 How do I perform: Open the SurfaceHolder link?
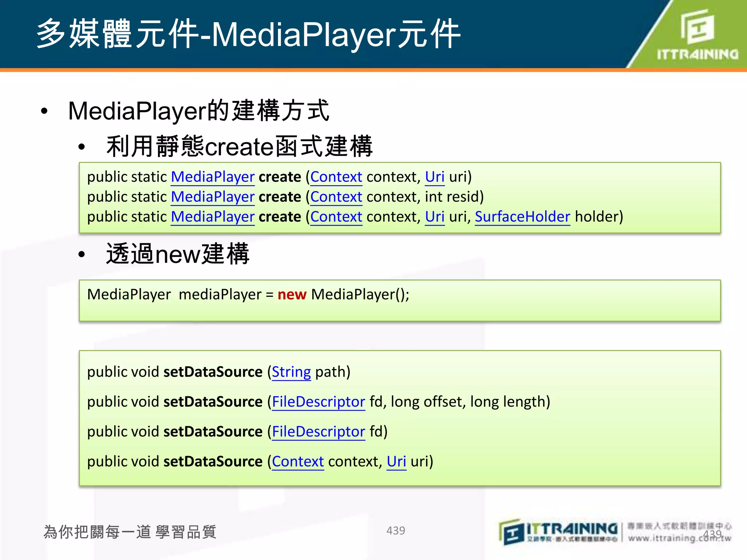click(x=522, y=217)
